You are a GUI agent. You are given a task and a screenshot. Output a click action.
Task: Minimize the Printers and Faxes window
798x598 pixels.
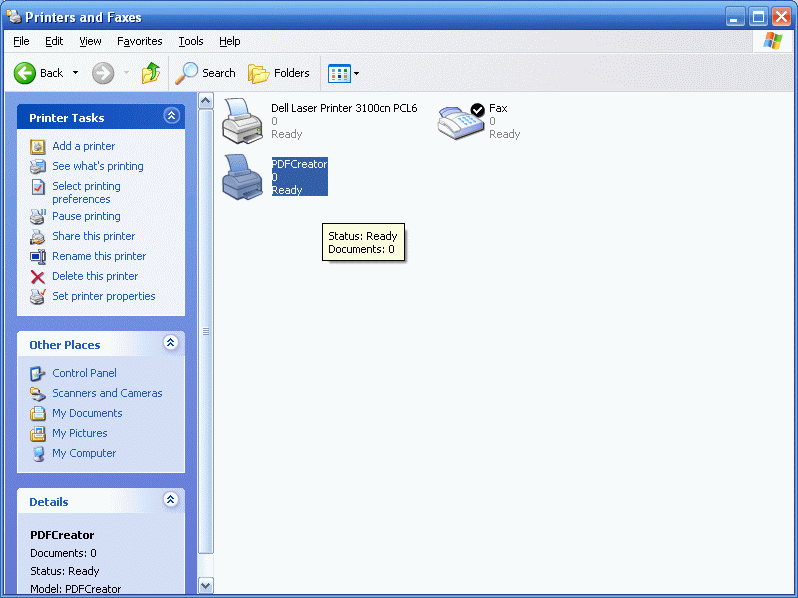pos(734,17)
